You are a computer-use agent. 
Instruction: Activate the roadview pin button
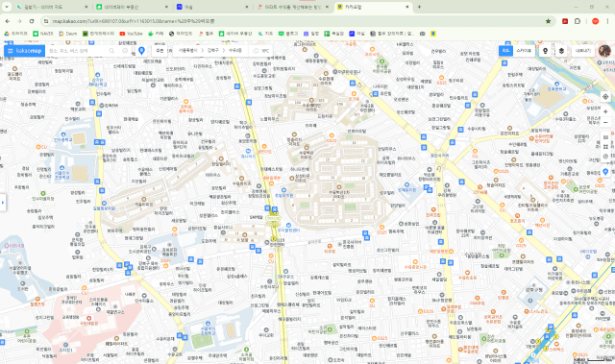point(545,51)
